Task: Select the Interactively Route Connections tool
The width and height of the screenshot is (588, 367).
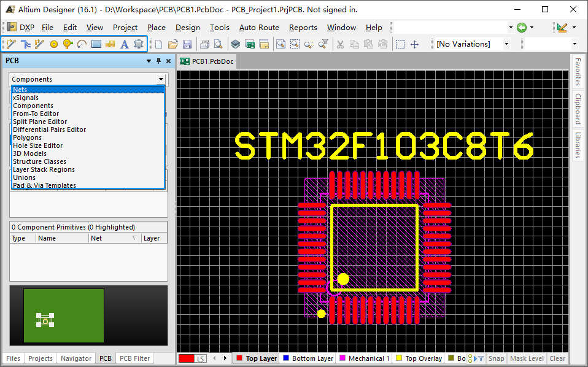Action: [11, 44]
